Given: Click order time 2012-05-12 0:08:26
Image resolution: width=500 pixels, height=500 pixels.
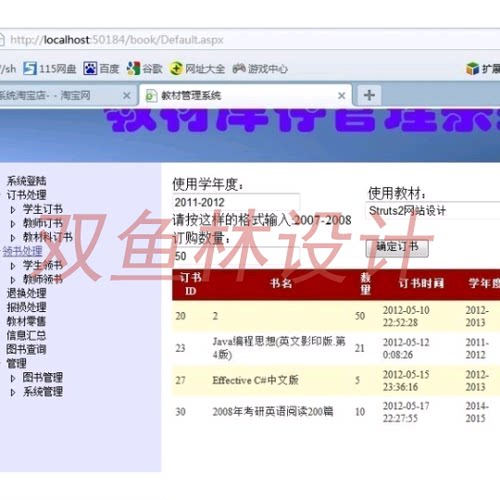Looking at the screenshot, I should [x=406, y=348].
